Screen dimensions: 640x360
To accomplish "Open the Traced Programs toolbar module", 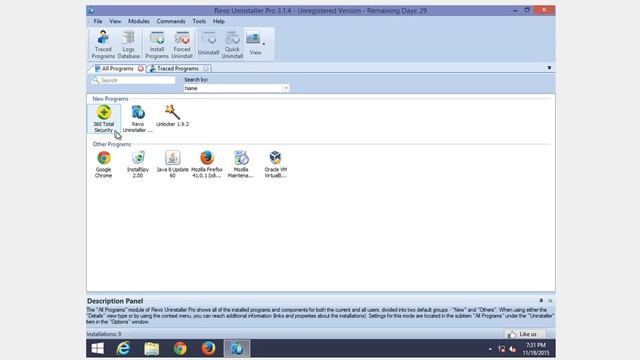I will (x=103, y=44).
